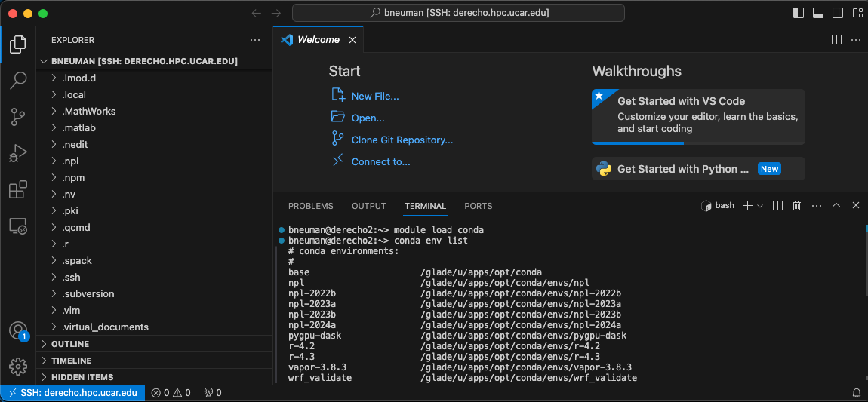
Task: Expand the OUTLINE section
Action: (x=155, y=344)
